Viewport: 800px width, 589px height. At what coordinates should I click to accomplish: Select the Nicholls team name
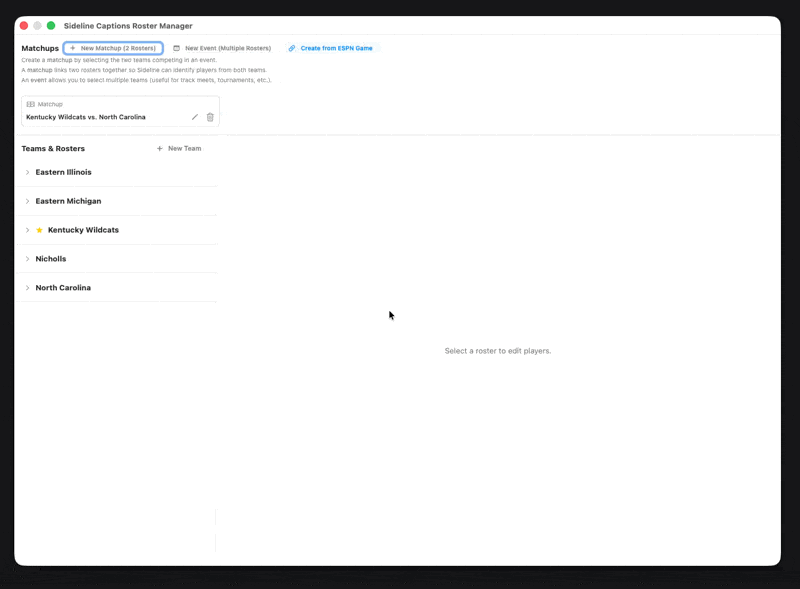[x=51, y=259]
